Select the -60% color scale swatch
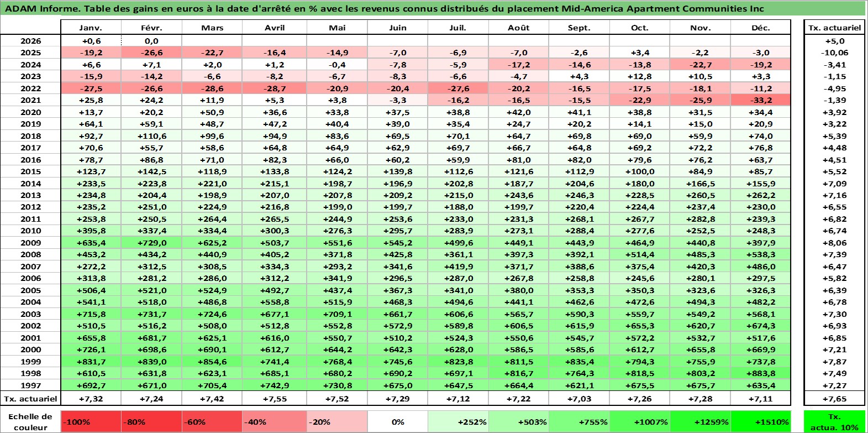The image size is (868, 433). pos(212,421)
